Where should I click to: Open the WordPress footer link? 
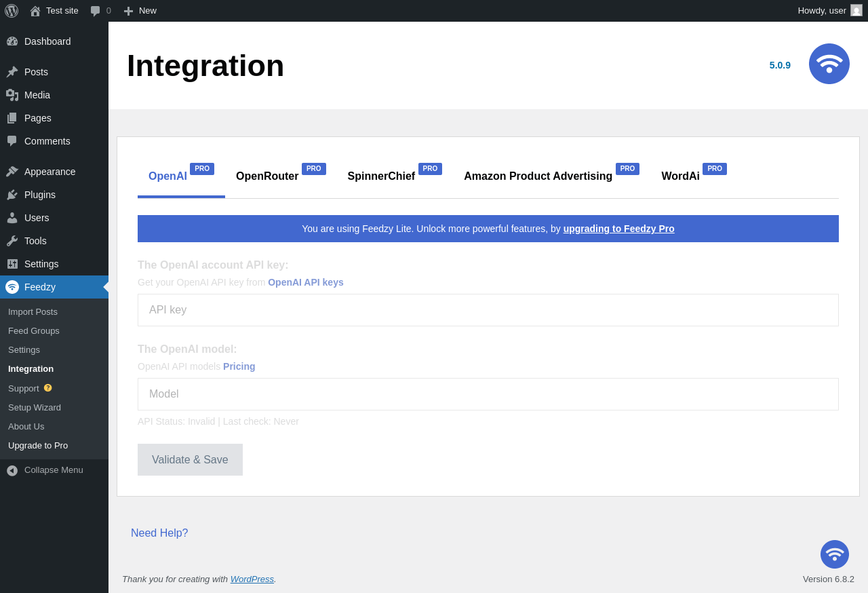[x=252, y=579]
